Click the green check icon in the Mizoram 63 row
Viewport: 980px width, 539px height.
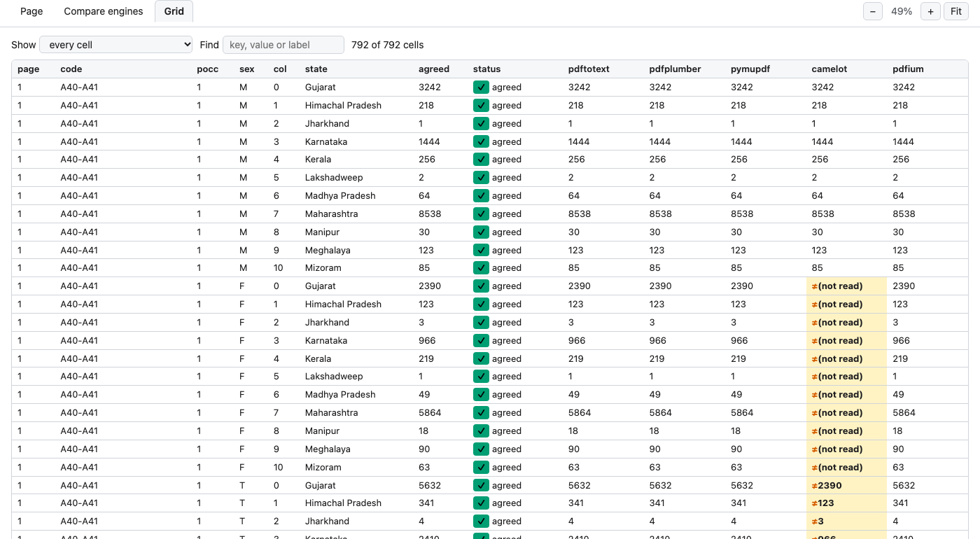[x=480, y=468]
